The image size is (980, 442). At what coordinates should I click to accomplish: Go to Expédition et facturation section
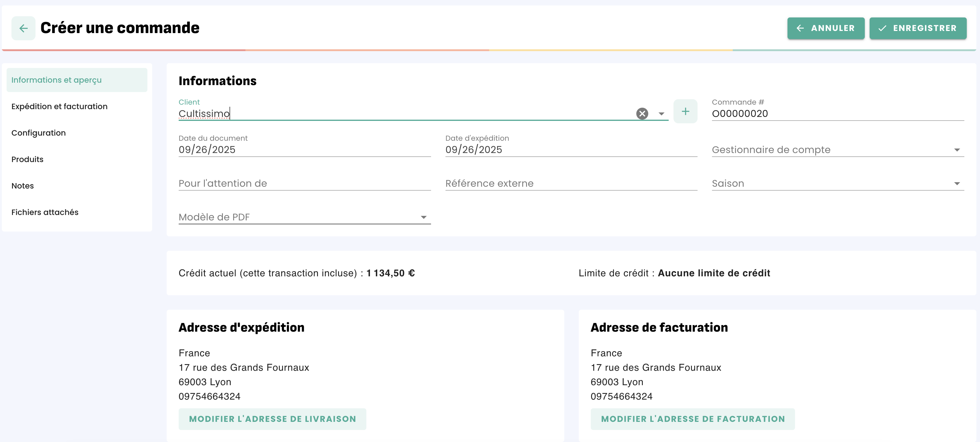coord(59,106)
